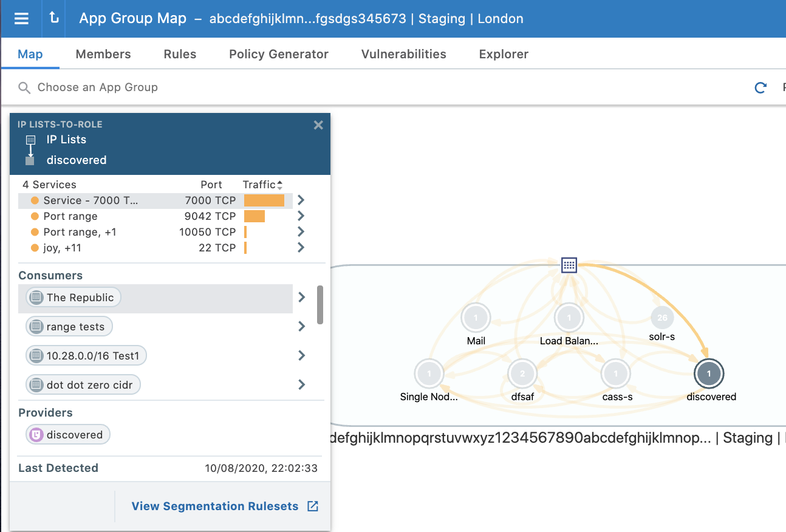Refresh the map using the refresh icon

pos(760,87)
